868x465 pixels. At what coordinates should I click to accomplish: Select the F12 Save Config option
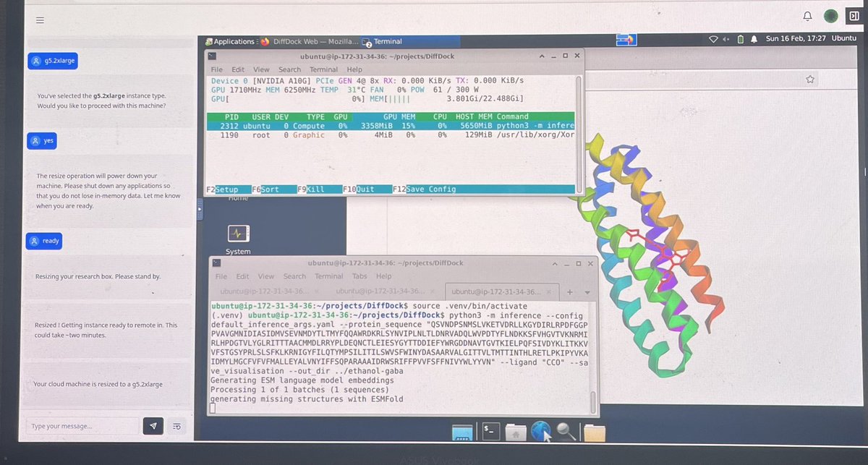425,189
